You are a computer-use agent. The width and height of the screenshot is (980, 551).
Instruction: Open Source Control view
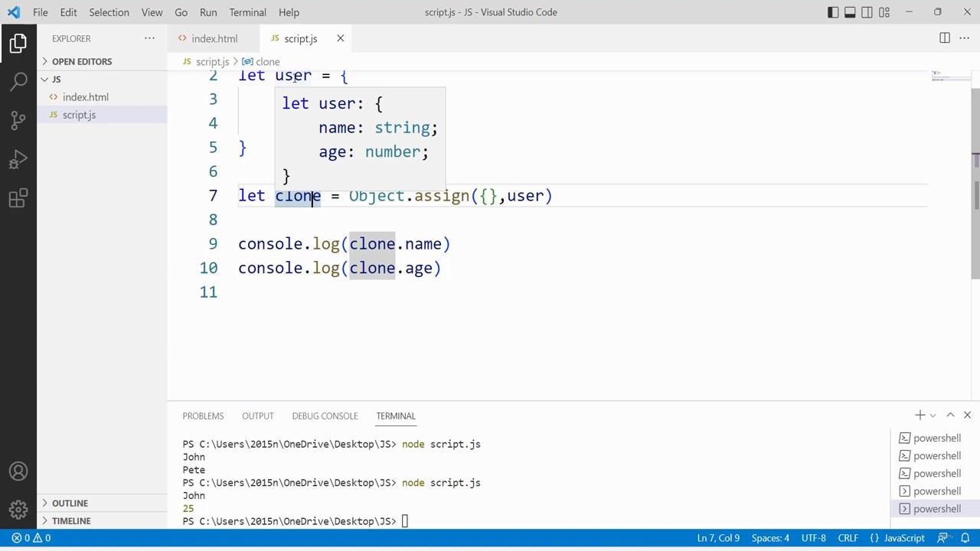tap(18, 120)
